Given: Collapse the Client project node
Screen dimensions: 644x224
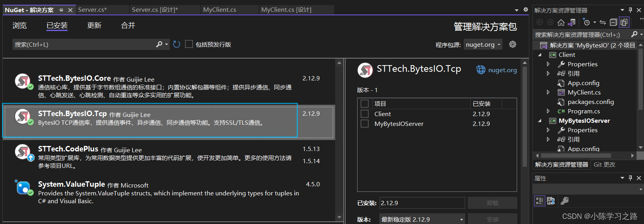Looking at the screenshot, I should point(540,55).
